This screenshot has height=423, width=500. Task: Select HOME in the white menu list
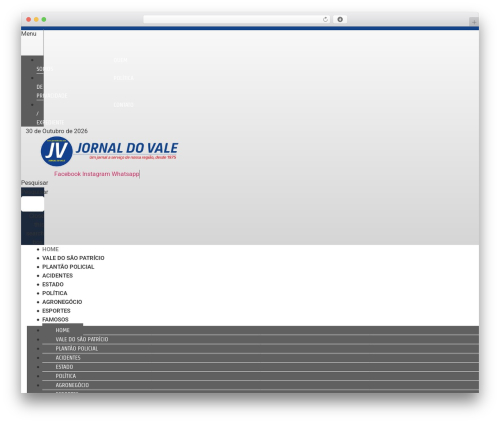[50, 249]
